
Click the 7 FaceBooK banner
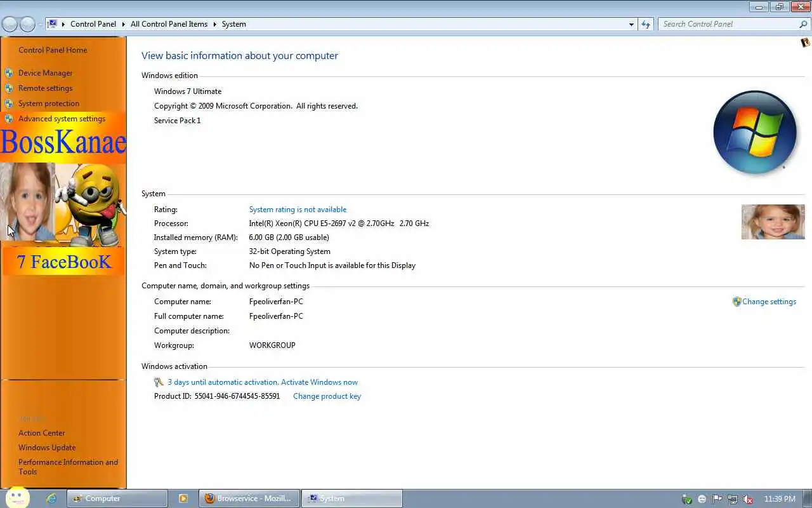click(x=63, y=262)
